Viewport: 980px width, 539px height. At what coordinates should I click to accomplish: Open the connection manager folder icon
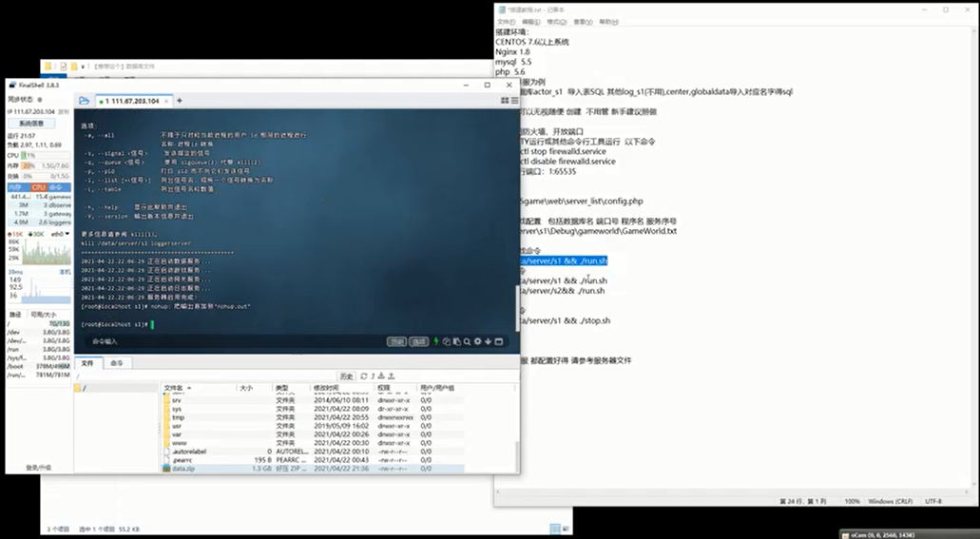tap(85, 101)
